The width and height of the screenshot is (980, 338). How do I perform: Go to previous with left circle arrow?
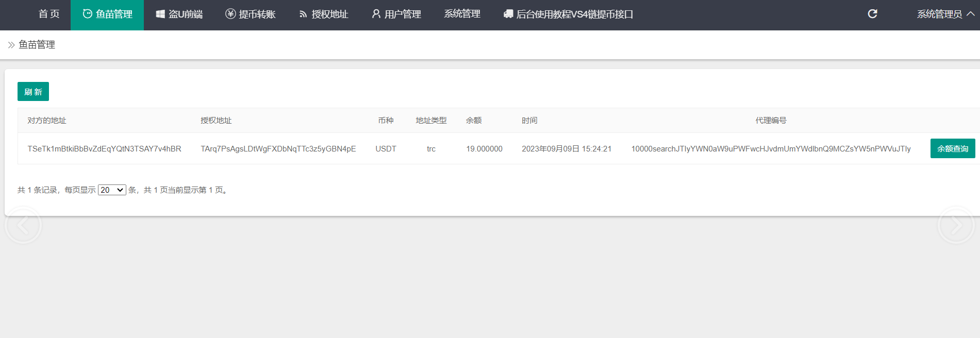click(23, 225)
